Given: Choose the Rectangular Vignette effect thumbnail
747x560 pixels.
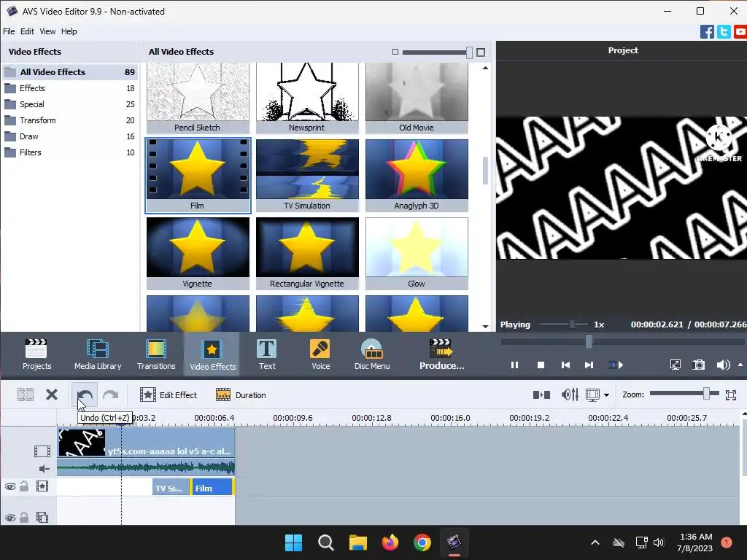Looking at the screenshot, I should coord(307,254).
